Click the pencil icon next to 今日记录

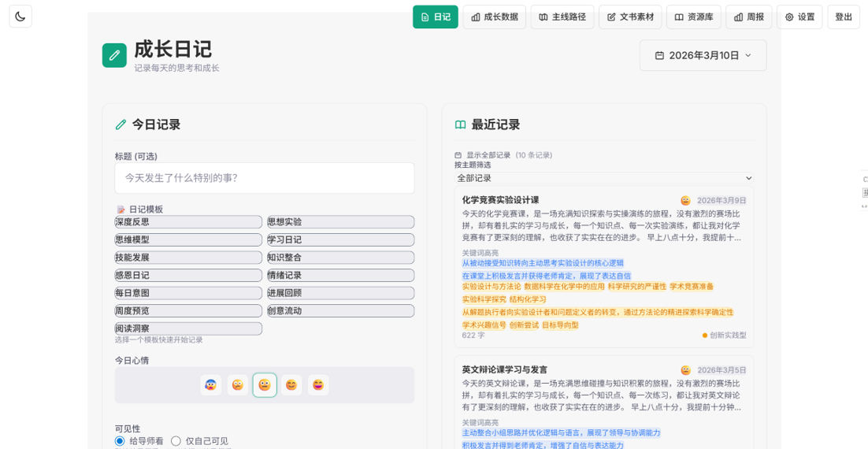121,124
